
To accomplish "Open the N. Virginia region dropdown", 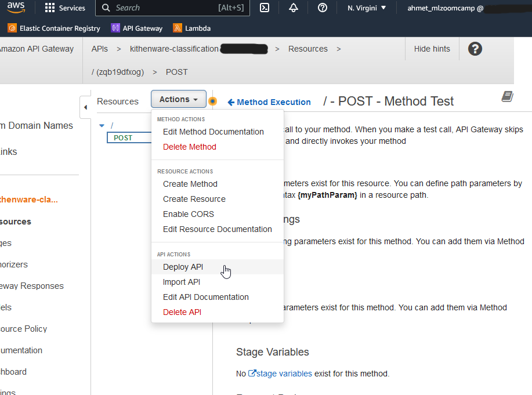I will click(367, 8).
